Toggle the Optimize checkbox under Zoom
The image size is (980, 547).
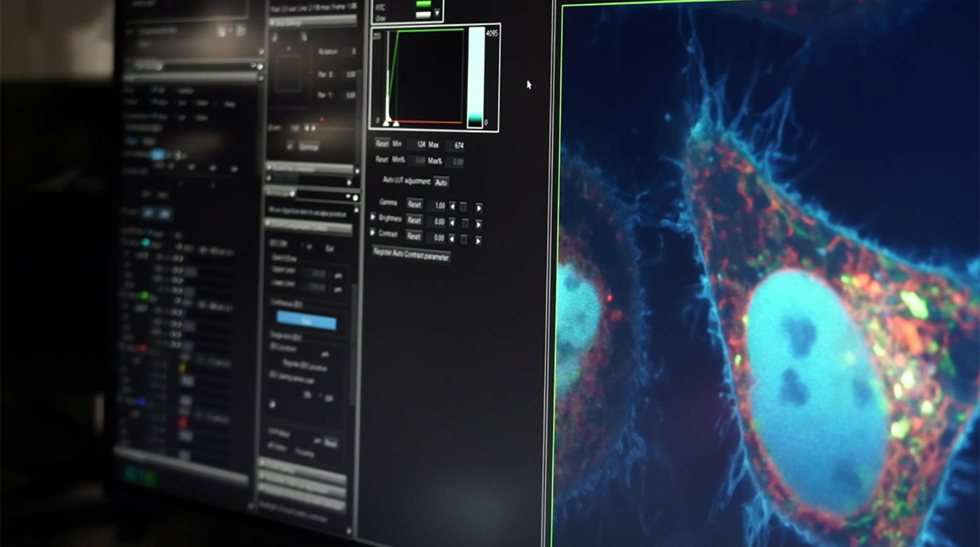(x=290, y=146)
